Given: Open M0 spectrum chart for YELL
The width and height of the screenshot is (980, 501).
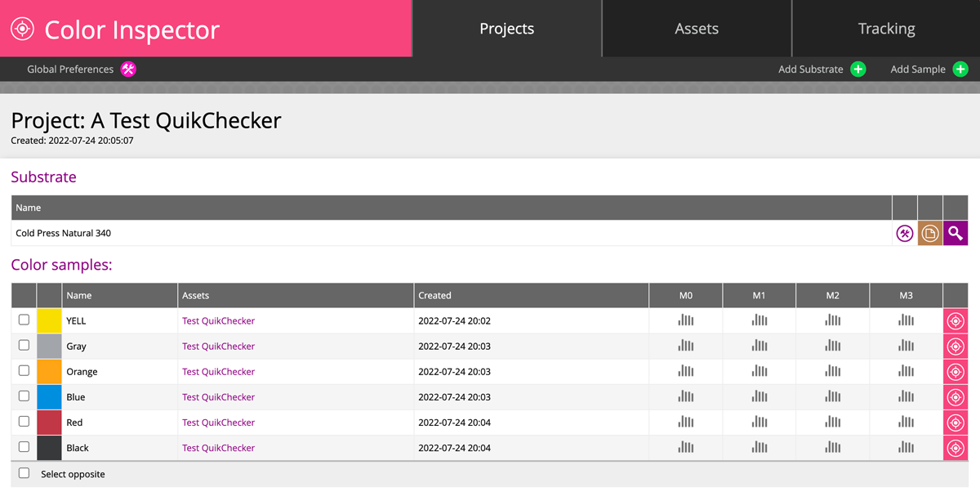Looking at the screenshot, I should click(x=686, y=320).
